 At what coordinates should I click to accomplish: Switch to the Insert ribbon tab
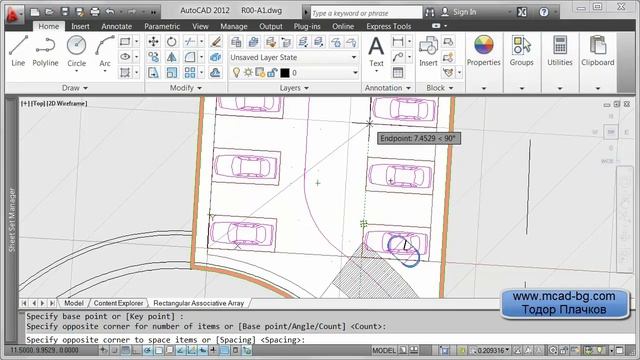click(80, 26)
